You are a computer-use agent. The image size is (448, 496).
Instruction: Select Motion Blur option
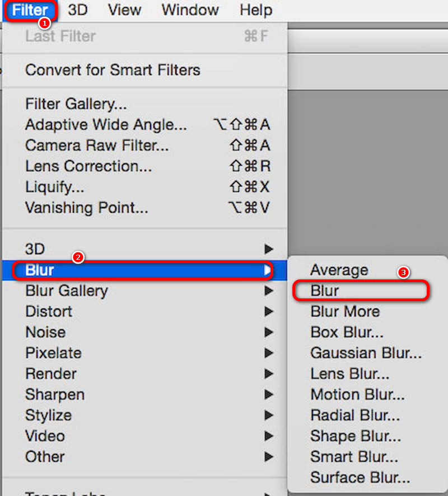click(357, 394)
